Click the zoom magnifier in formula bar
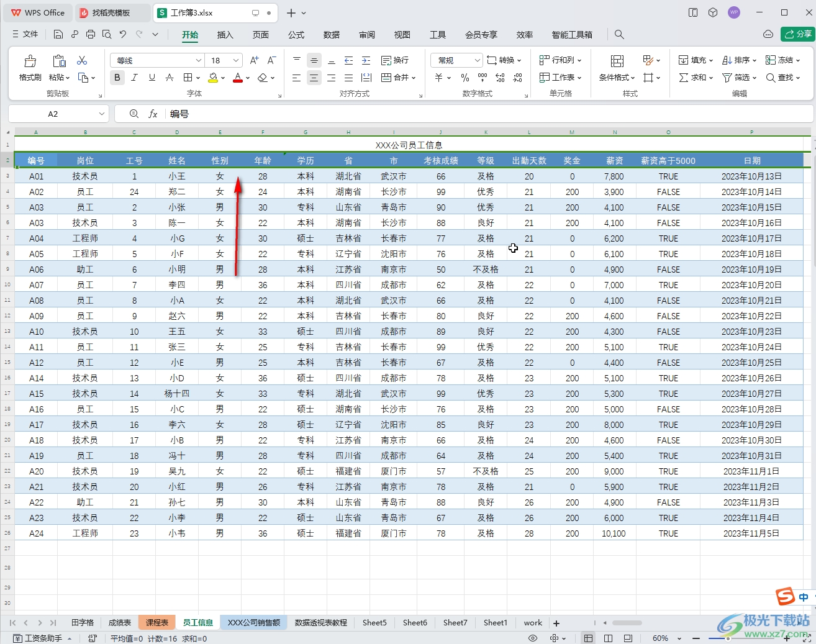 (x=134, y=114)
